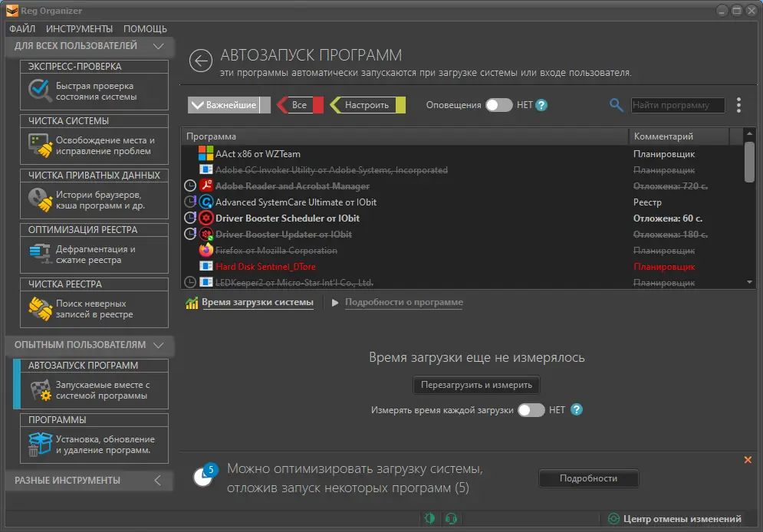
Task: Click clock icon on LEDKeeper2 row
Action: pos(190,282)
